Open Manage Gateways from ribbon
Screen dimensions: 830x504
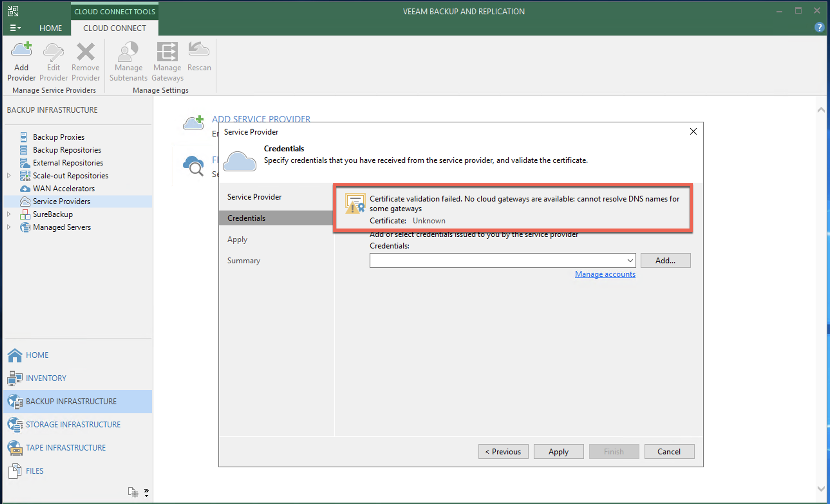[167, 52]
